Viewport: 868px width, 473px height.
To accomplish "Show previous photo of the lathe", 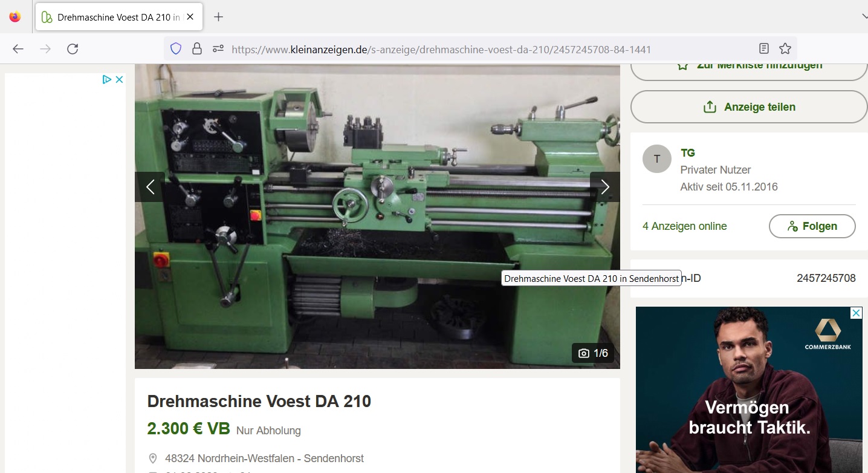I will click(x=150, y=187).
